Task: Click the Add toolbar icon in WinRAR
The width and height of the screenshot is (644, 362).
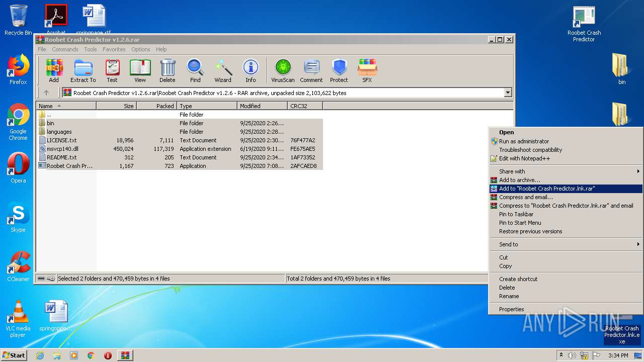Action: click(x=54, y=71)
